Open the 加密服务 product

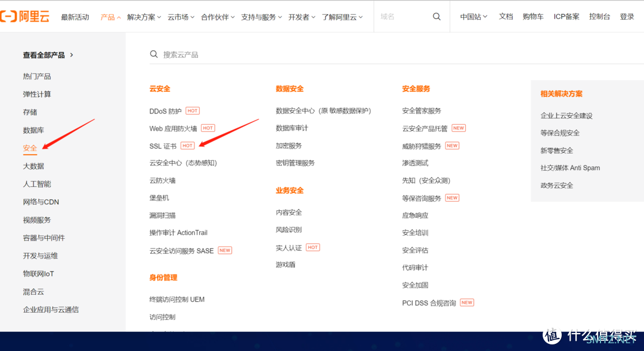point(289,146)
